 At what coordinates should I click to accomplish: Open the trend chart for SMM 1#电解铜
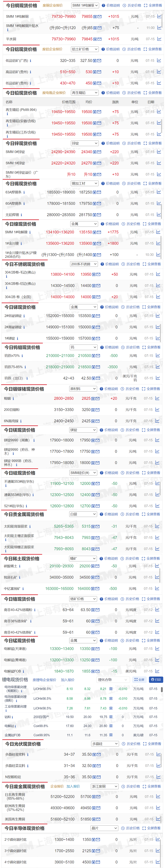159,16
